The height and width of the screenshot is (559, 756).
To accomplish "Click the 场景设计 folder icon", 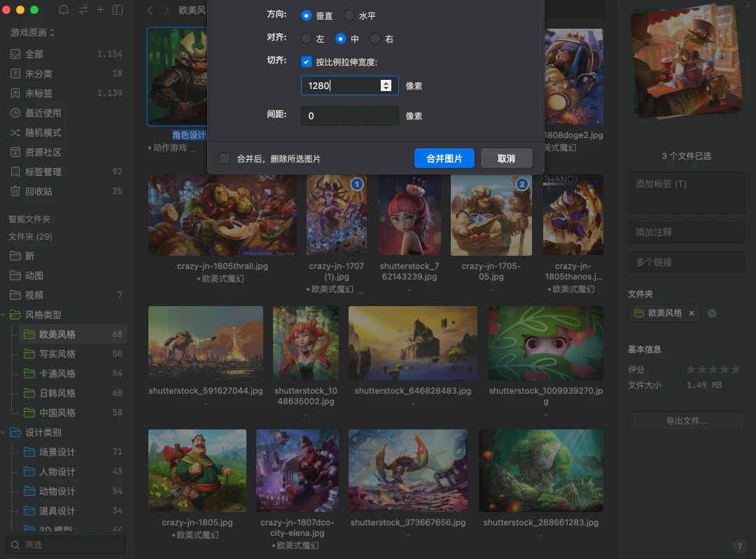I will (29, 452).
